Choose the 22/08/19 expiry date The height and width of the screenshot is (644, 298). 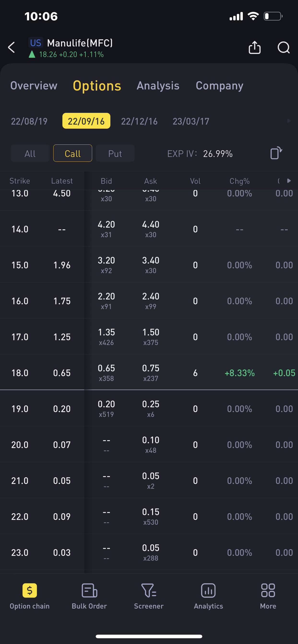coord(29,121)
